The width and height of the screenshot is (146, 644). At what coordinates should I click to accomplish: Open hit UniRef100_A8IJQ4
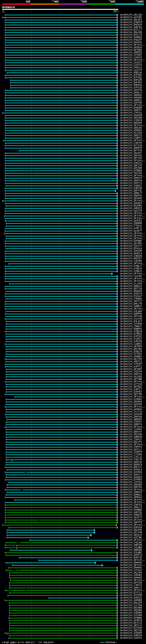(131, 15)
